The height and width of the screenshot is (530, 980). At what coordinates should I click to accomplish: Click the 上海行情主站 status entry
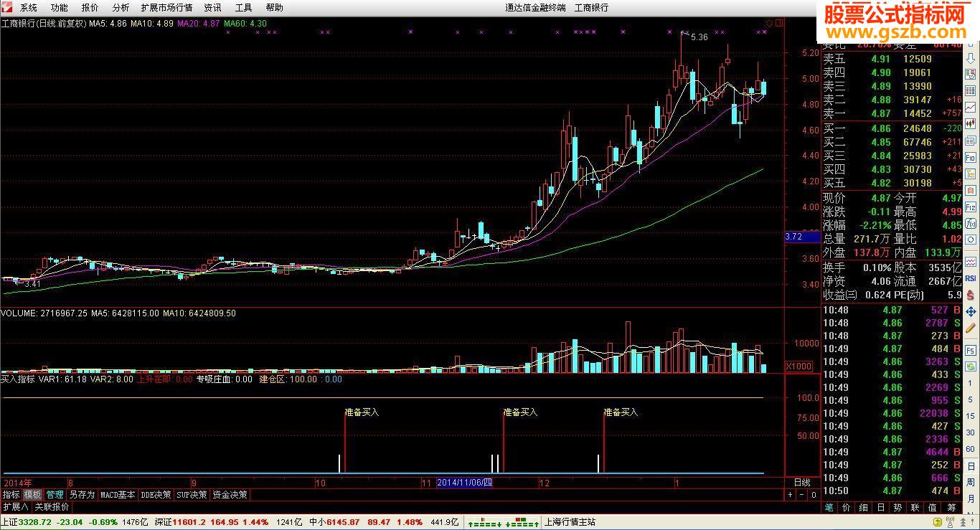pyautogui.click(x=570, y=522)
